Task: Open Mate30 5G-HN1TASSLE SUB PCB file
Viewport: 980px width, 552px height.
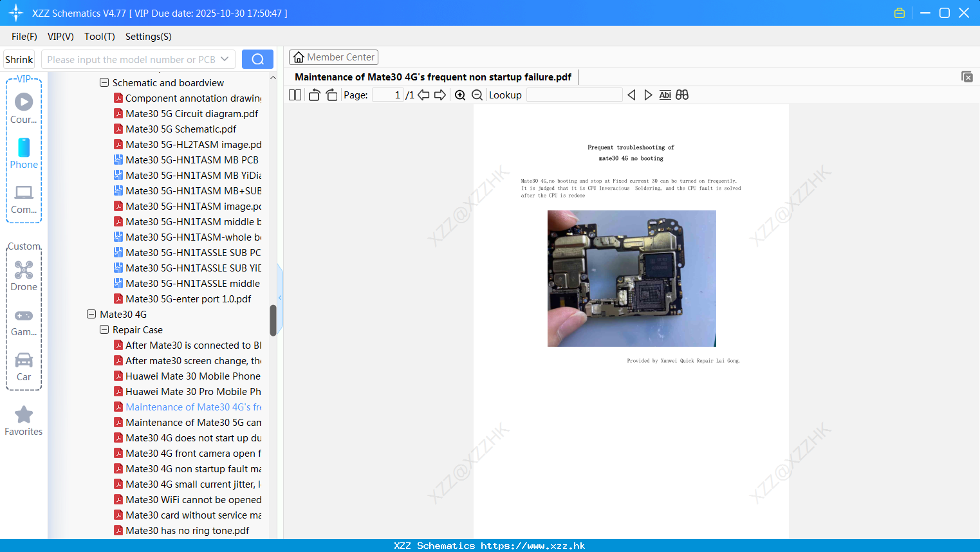Action: coord(187,252)
